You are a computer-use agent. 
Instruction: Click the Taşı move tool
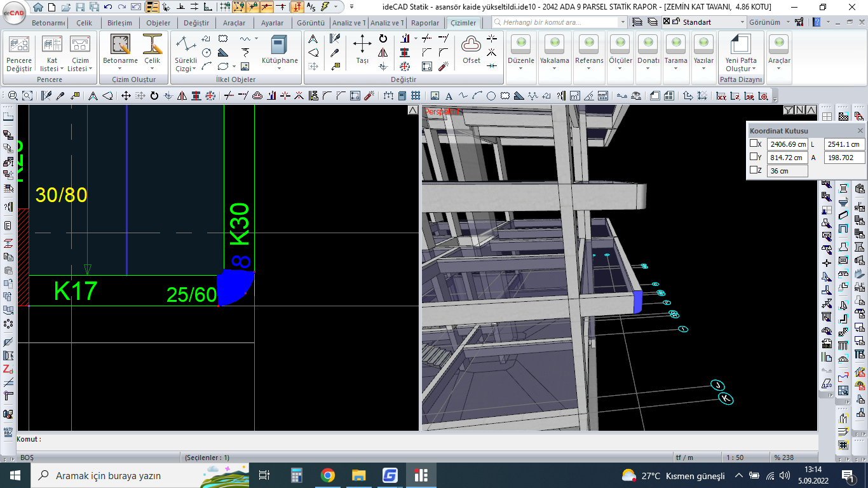point(362,50)
